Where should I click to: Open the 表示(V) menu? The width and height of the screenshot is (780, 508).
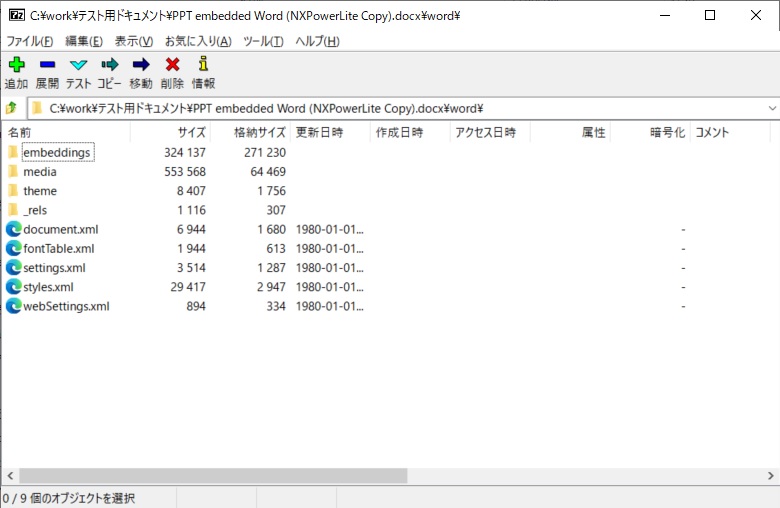pyautogui.click(x=134, y=41)
